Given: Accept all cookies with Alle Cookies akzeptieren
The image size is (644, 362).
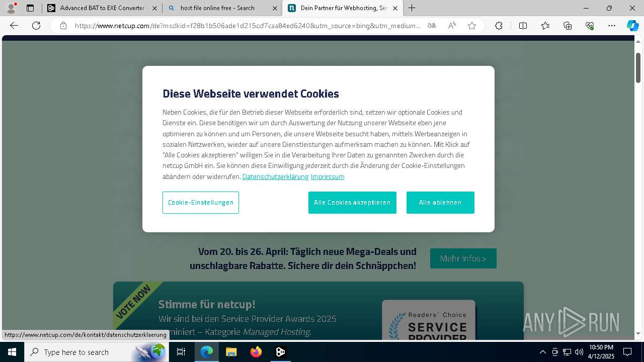Looking at the screenshot, I should [x=352, y=203].
